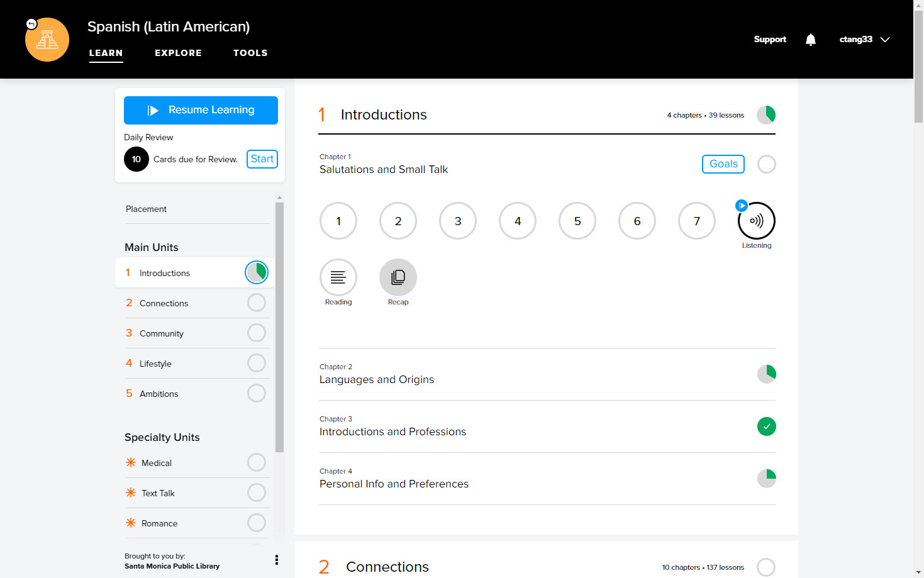Image resolution: width=924 pixels, height=578 pixels.
Task: Switch to the Tools tab
Action: [250, 53]
